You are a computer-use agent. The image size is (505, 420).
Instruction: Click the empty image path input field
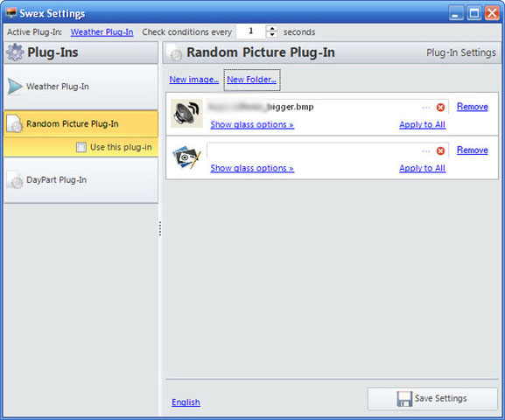click(x=312, y=150)
